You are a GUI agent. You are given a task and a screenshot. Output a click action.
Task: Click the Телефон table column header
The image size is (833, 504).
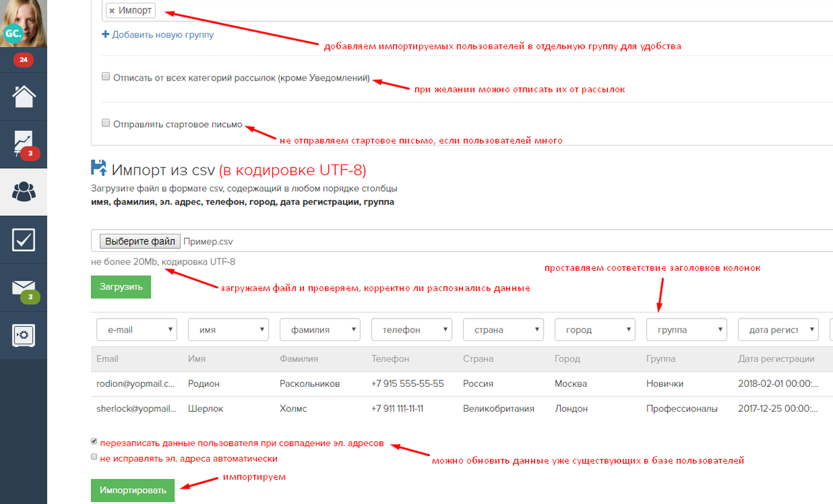point(390,359)
